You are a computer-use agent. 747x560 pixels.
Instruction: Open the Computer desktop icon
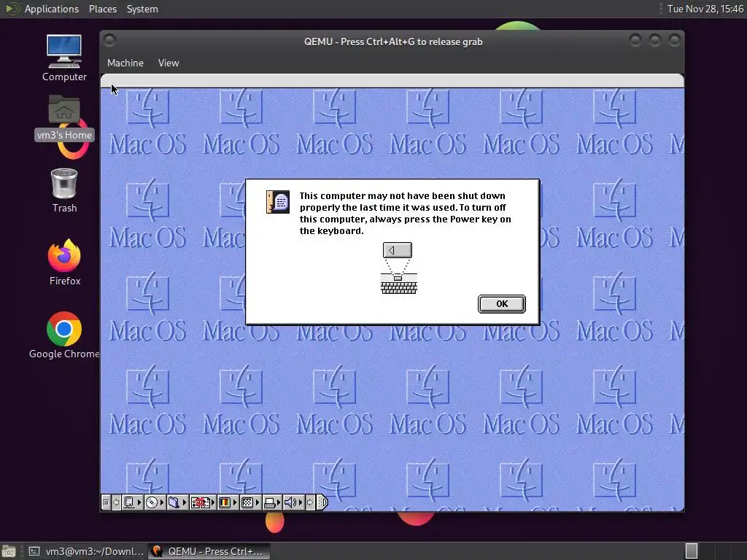click(x=64, y=58)
